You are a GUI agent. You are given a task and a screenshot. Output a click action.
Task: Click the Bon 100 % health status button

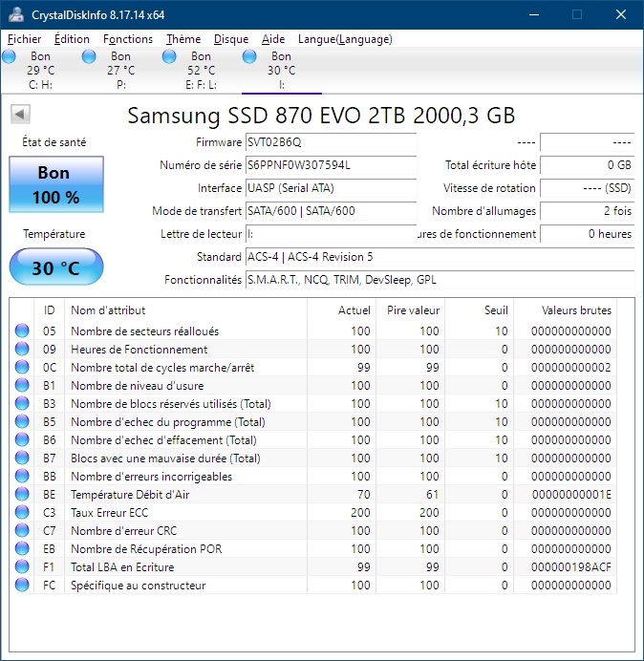point(56,184)
